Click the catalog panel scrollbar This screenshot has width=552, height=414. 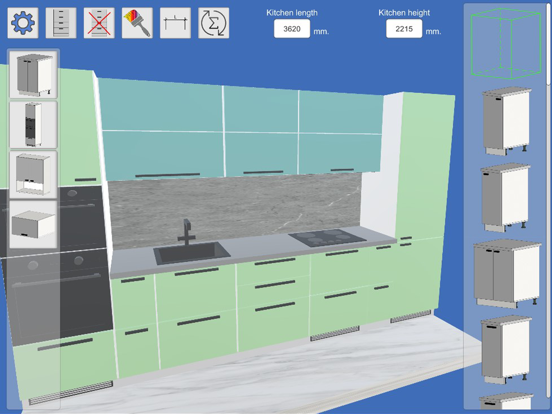(x=549, y=44)
